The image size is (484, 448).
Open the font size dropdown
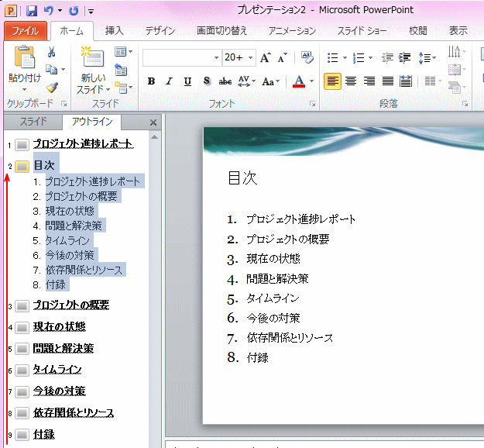tap(251, 58)
